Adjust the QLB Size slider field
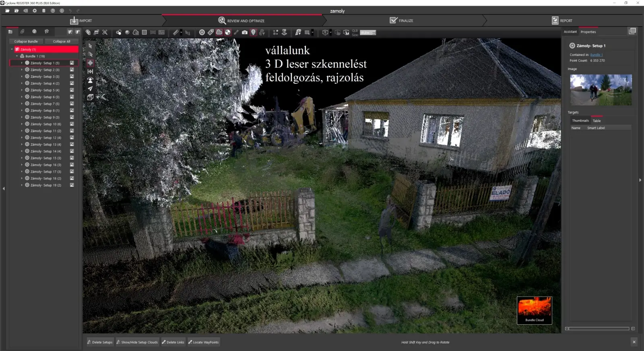 pos(368,33)
